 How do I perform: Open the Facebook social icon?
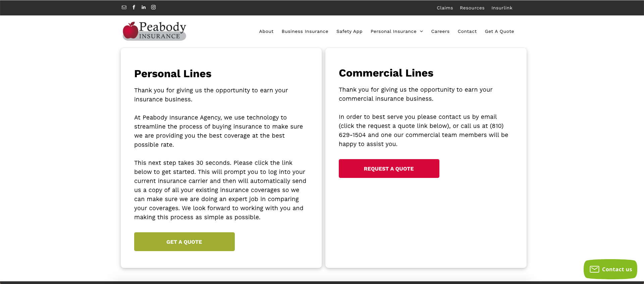134,7
